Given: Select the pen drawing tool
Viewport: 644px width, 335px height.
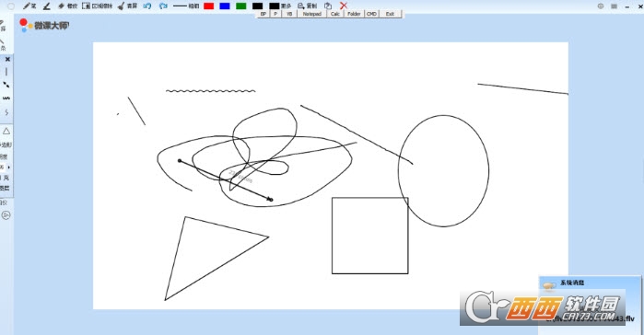Looking at the screenshot, I should (29, 6).
